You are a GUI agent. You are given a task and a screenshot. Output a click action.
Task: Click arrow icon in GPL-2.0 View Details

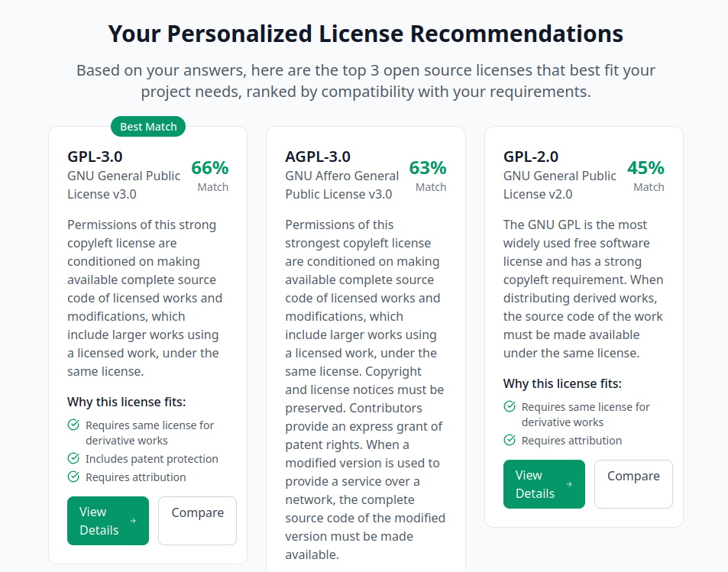569,484
